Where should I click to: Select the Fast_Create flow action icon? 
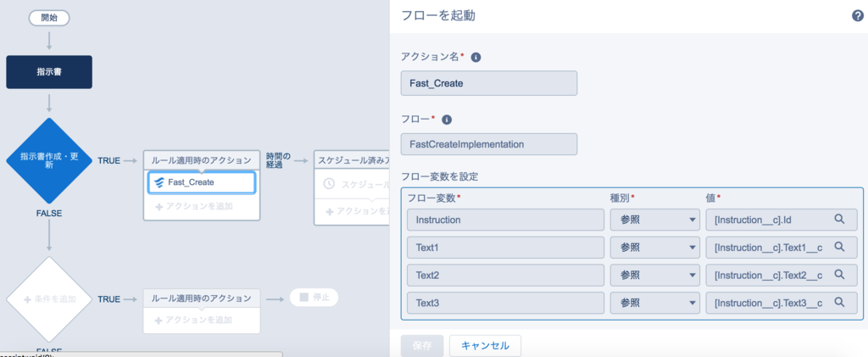pyautogui.click(x=159, y=182)
